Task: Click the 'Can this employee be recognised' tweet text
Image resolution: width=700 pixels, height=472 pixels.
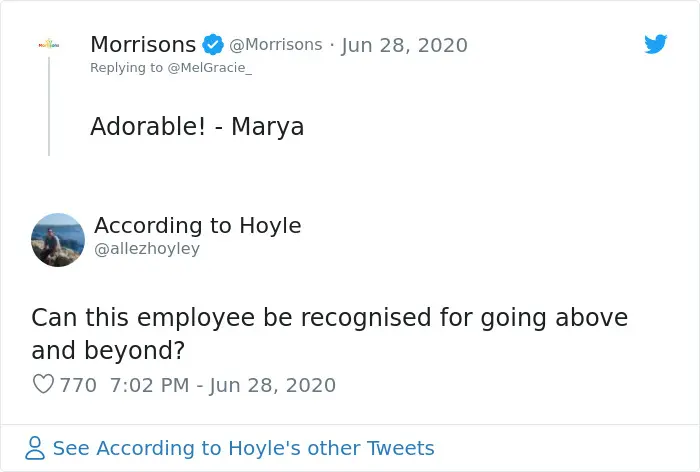Action: (329, 318)
